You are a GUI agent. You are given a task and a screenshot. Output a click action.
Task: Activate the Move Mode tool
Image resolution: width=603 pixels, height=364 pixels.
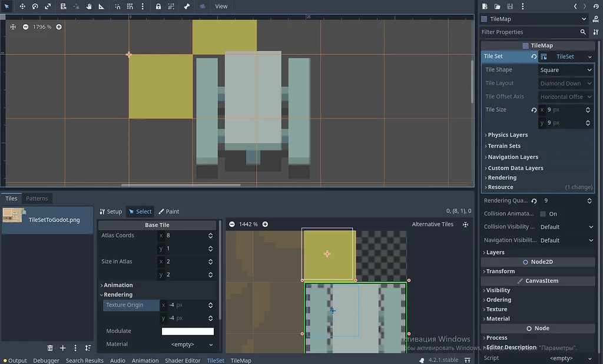tap(22, 6)
